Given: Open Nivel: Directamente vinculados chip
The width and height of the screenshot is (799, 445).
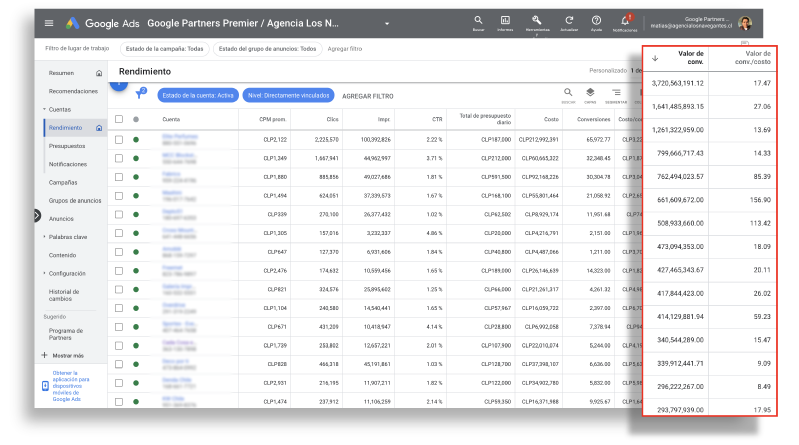Looking at the screenshot, I should coord(288,95).
